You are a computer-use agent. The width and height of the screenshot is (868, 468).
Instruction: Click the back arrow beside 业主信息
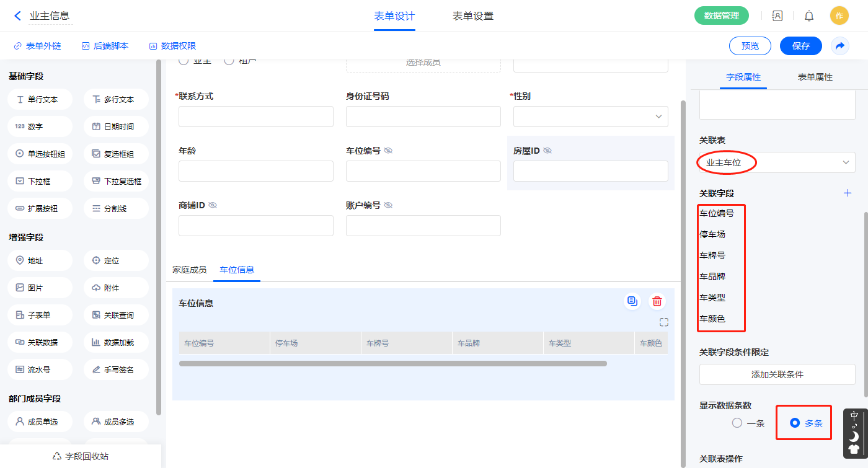[x=17, y=16]
